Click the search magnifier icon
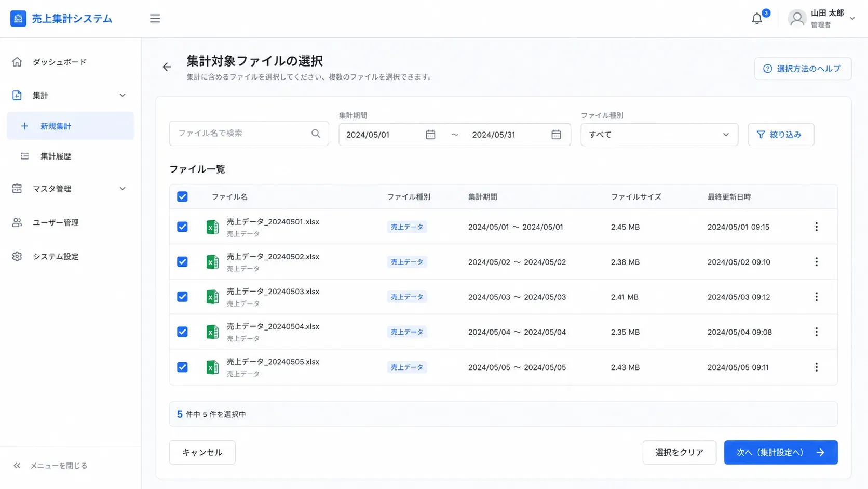Screen dimensions: 868x489 [316, 134]
